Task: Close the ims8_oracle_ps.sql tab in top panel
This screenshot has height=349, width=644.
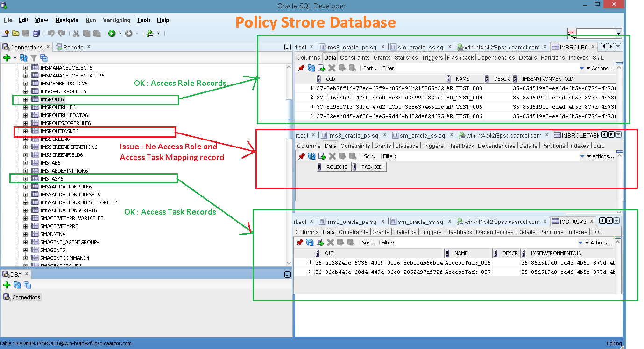Action: (x=382, y=47)
